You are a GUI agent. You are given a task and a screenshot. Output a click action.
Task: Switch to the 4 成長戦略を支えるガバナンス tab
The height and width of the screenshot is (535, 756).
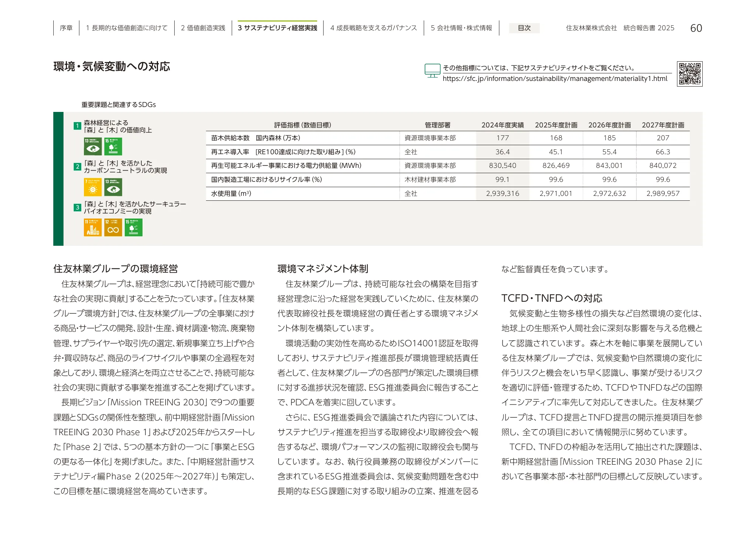[373, 28]
